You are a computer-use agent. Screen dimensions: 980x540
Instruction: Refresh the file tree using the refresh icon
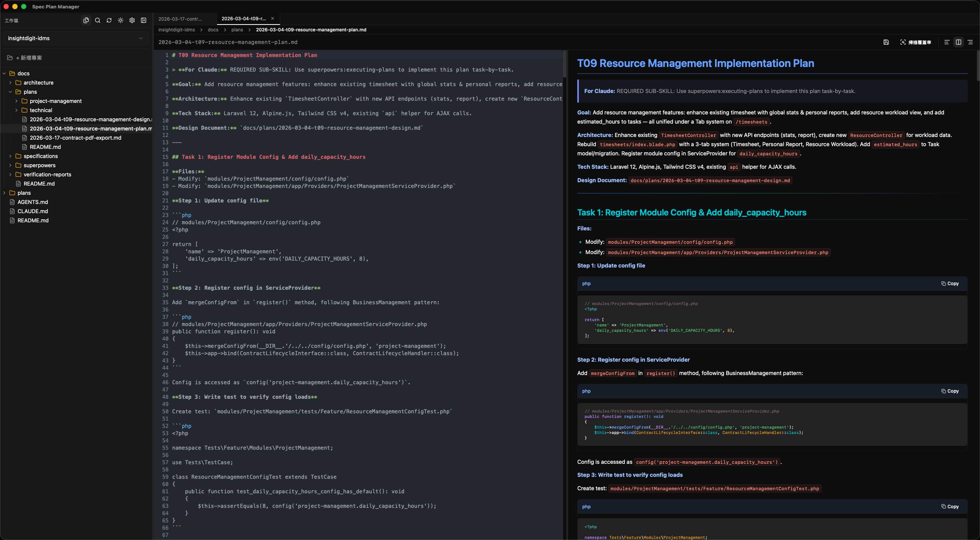pyautogui.click(x=109, y=20)
